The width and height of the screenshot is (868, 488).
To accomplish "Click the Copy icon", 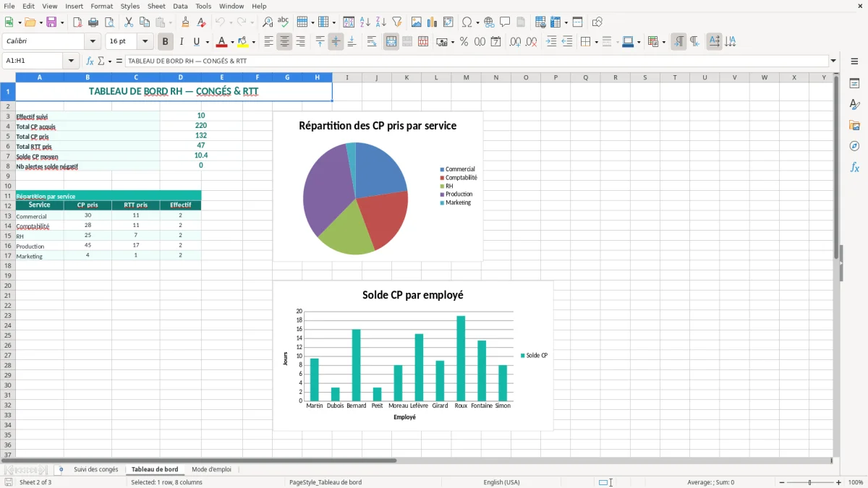I will tap(145, 22).
